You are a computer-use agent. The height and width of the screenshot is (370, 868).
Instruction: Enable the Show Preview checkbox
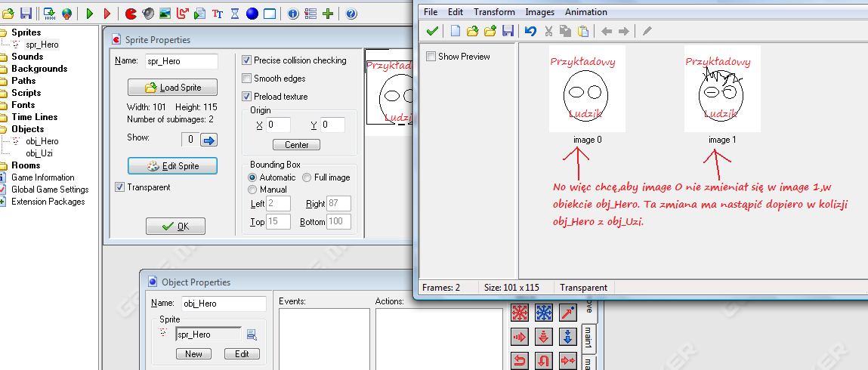tap(431, 57)
